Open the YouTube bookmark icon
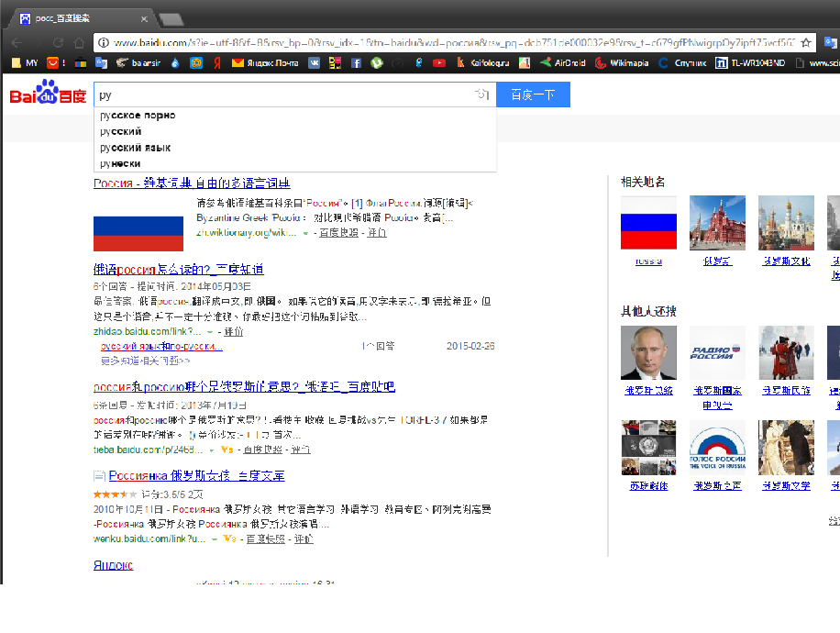The height and width of the screenshot is (633, 840). click(438, 62)
